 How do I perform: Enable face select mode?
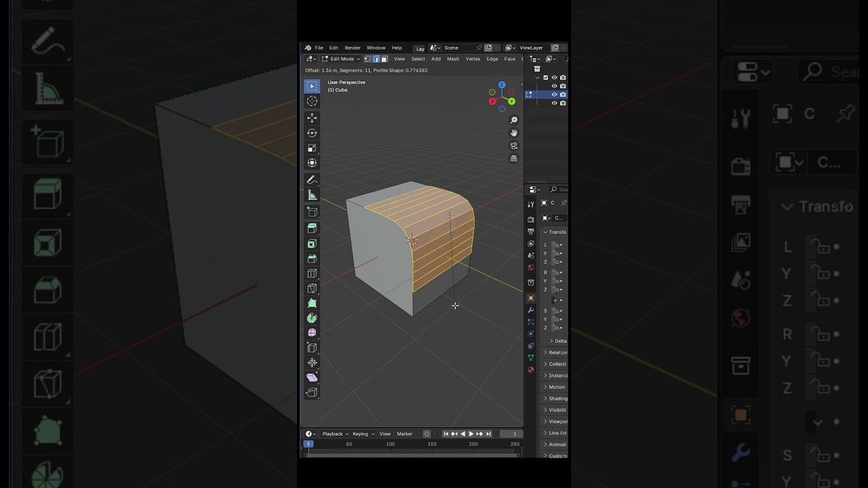(x=384, y=59)
